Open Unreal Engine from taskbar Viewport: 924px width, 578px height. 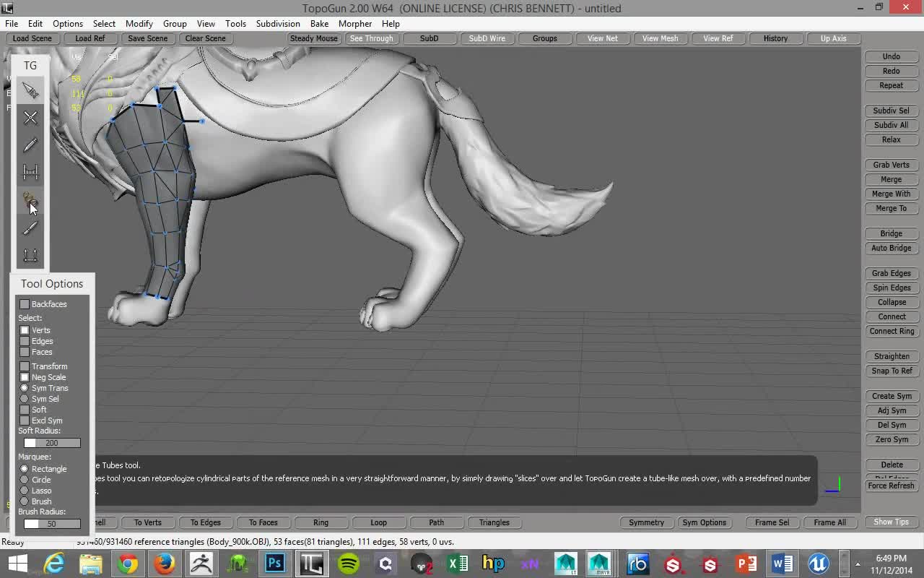[x=819, y=564]
